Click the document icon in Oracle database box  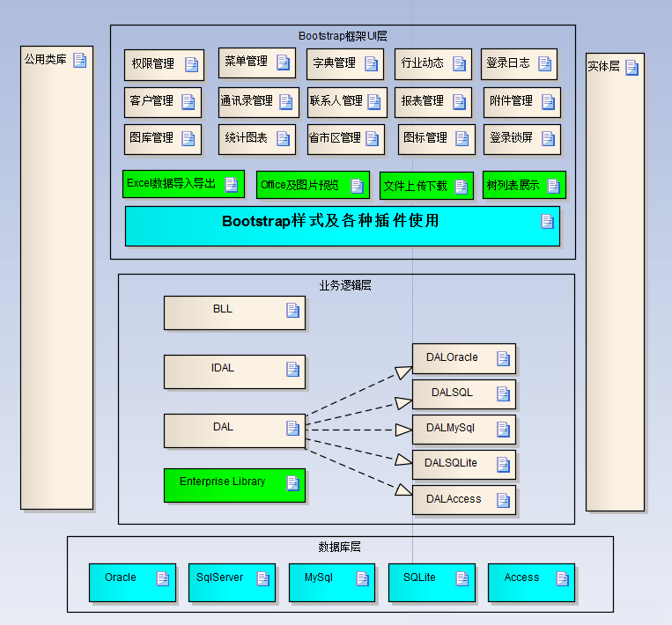[x=162, y=579]
